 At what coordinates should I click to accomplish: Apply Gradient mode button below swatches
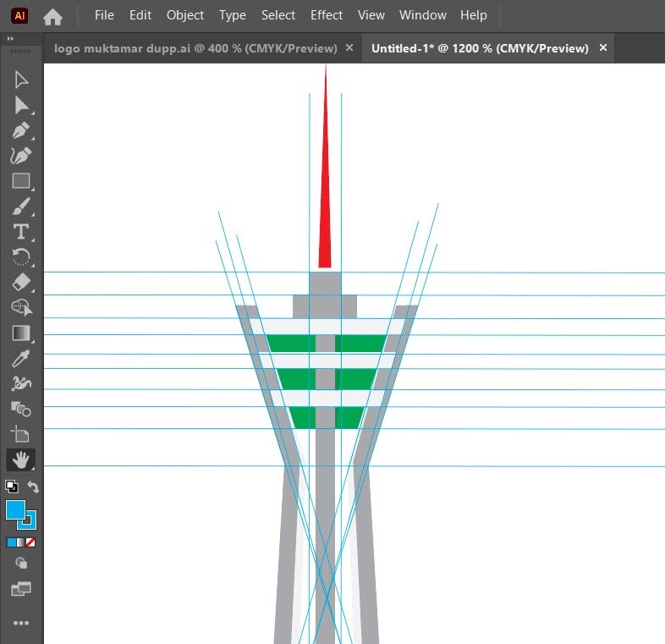(x=21, y=542)
